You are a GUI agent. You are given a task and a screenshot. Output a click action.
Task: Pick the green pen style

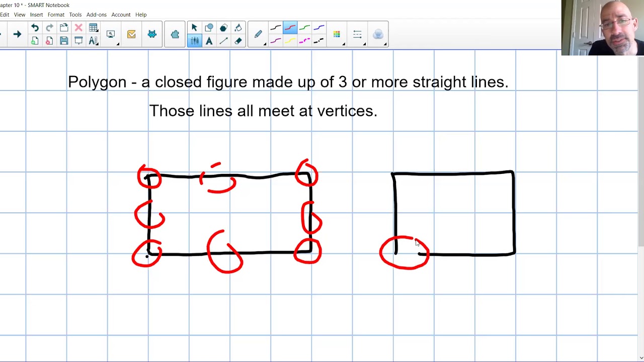[304, 28]
